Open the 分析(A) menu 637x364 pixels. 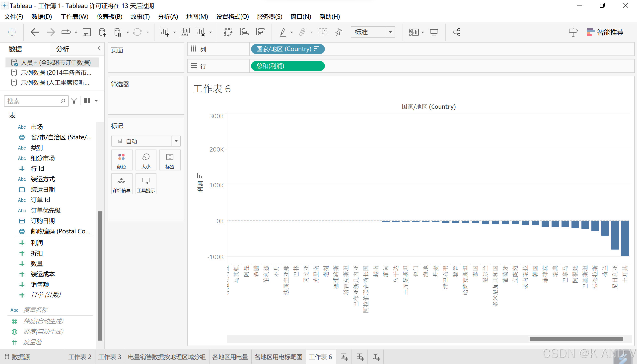tap(168, 17)
